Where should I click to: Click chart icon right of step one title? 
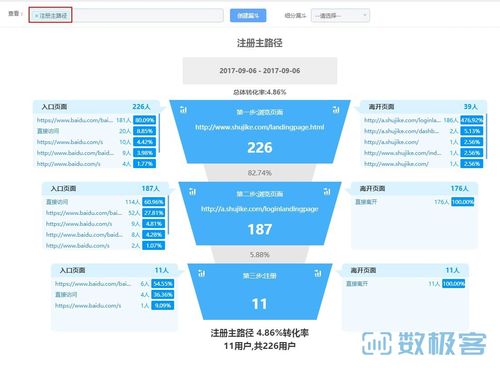pos(336,109)
